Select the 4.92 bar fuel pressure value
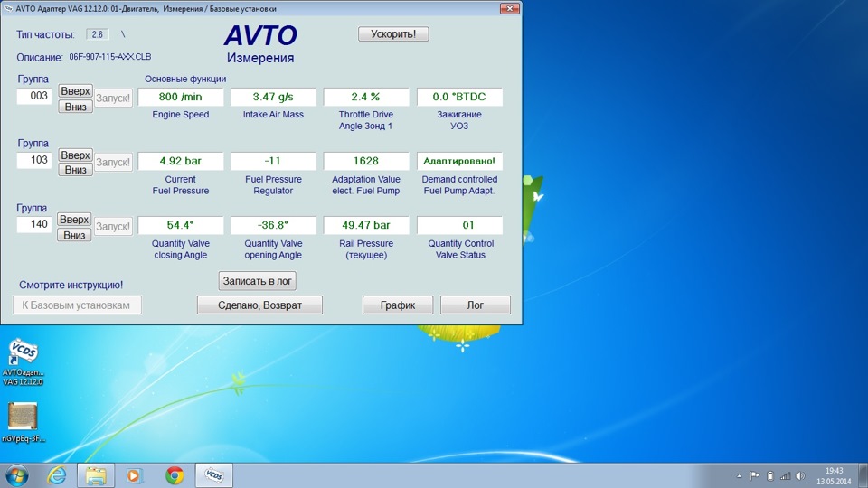The image size is (868, 488). pyautogui.click(x=181, y=161)
